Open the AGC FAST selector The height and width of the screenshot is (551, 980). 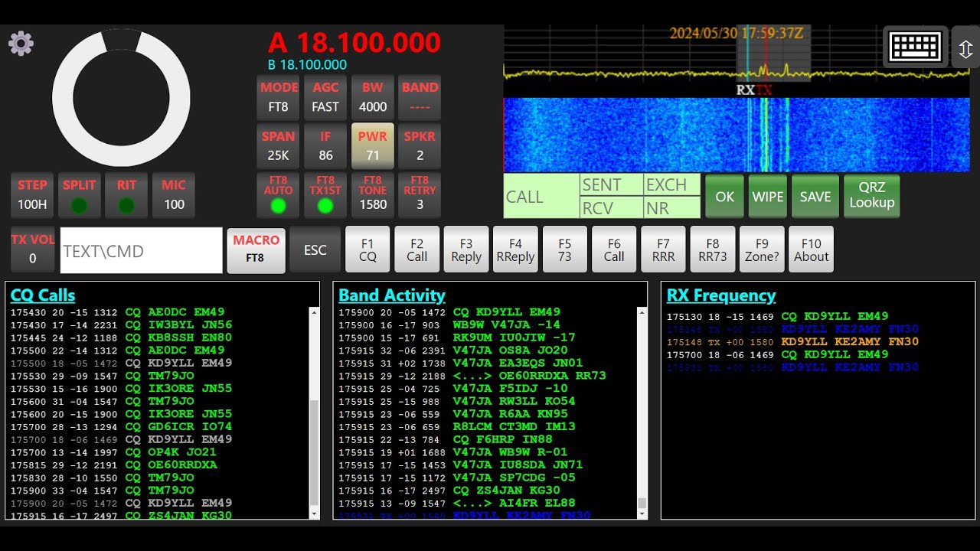[325, 97]
